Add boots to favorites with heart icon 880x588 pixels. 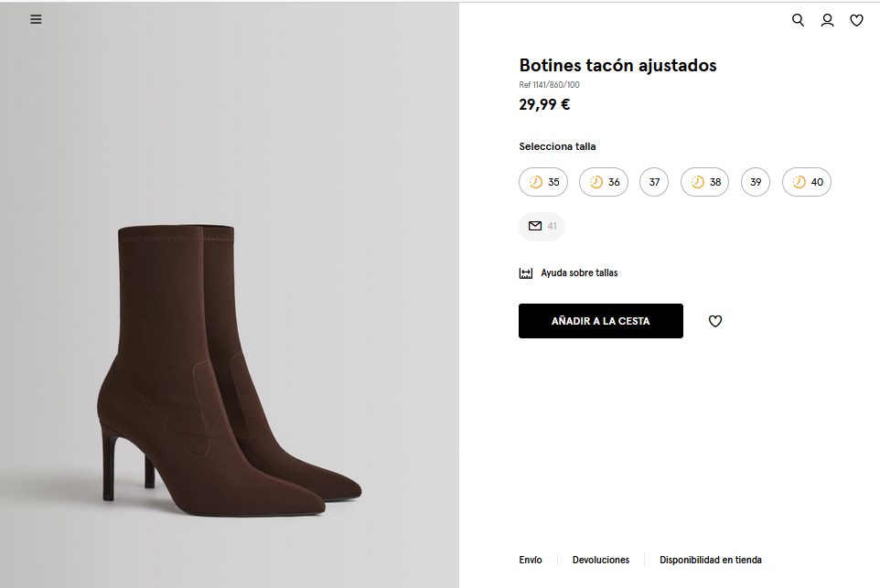(715, 321)
